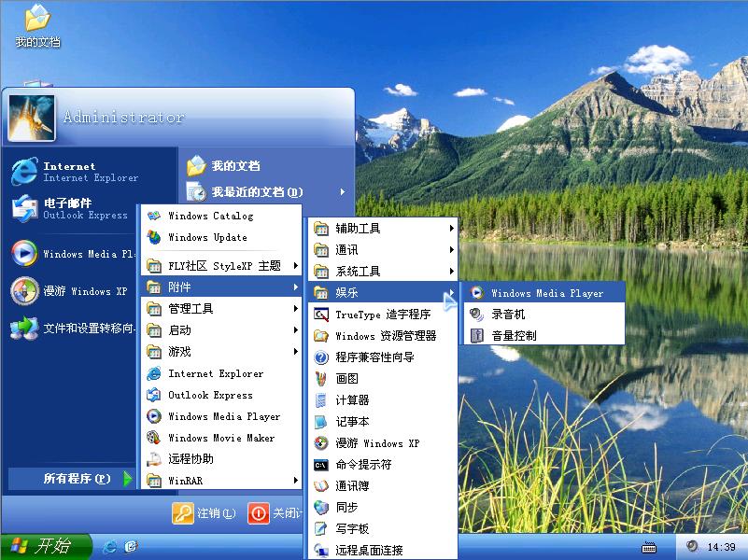The image size is (748, 560).
Task: Open Internet Explorer in programs list
Action: (x=221, y=373)
